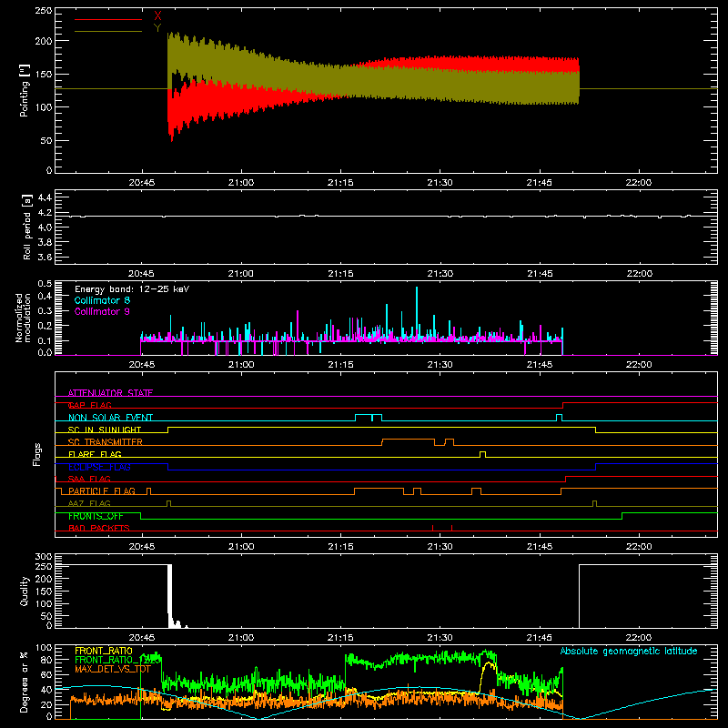Click the small FLARE_FLAG pulse near 21:36
Viewport: 728px width, 728px height.
click(x=483, y=454)
